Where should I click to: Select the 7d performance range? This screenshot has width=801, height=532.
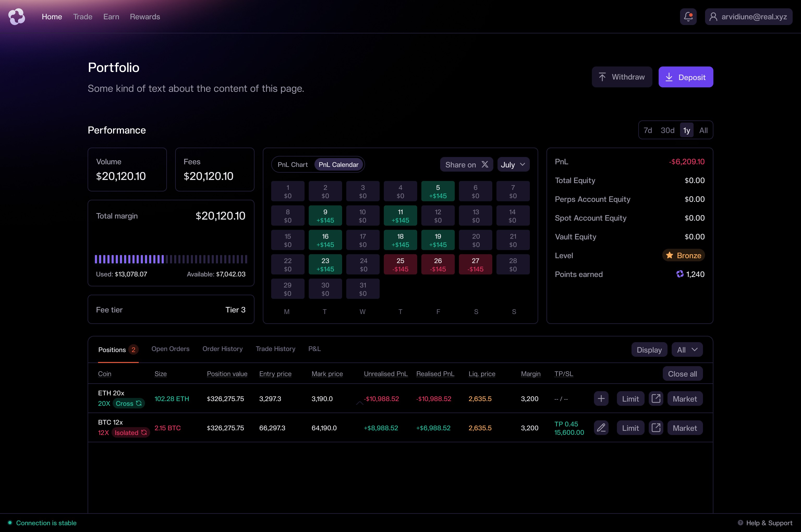(648, 130)
